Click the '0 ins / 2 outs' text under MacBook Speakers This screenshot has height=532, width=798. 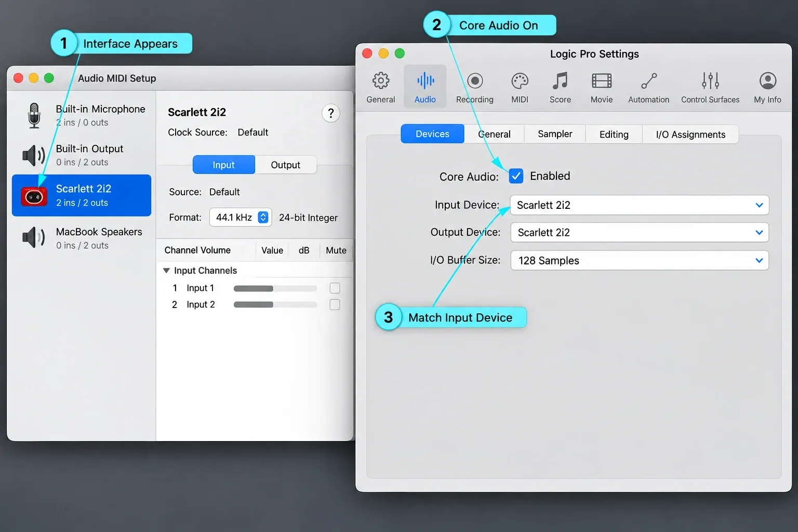click(82, 245)
